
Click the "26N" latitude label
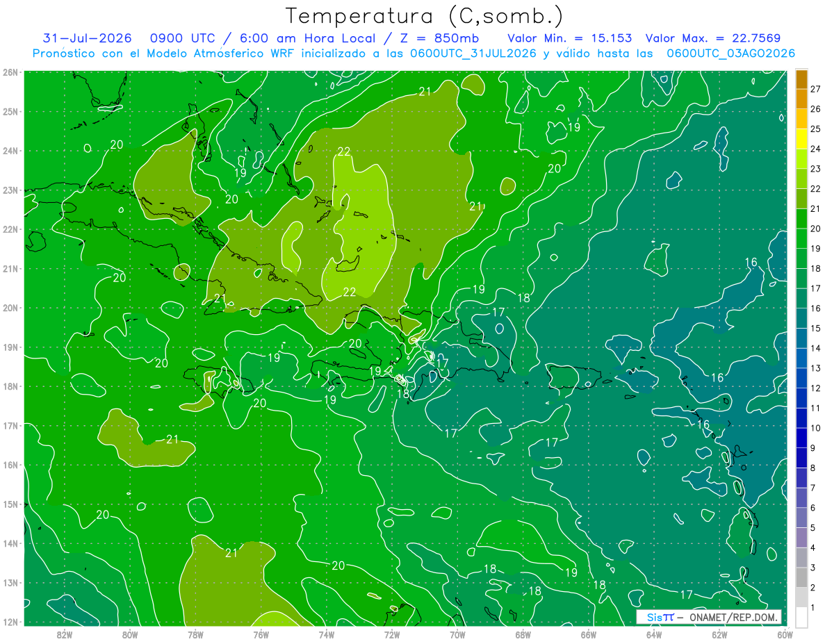coord(10,72)
